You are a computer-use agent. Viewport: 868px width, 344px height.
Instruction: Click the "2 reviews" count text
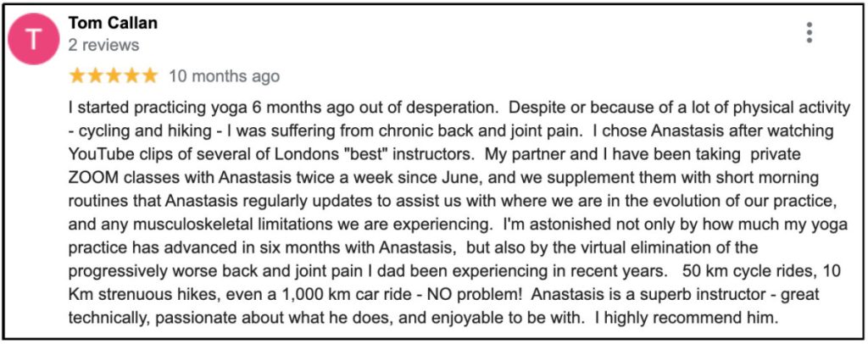103,45
